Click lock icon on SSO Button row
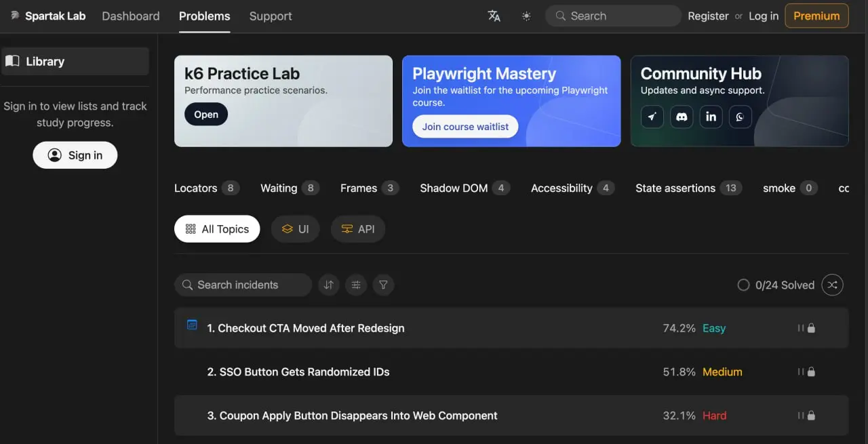 point(812,371)
